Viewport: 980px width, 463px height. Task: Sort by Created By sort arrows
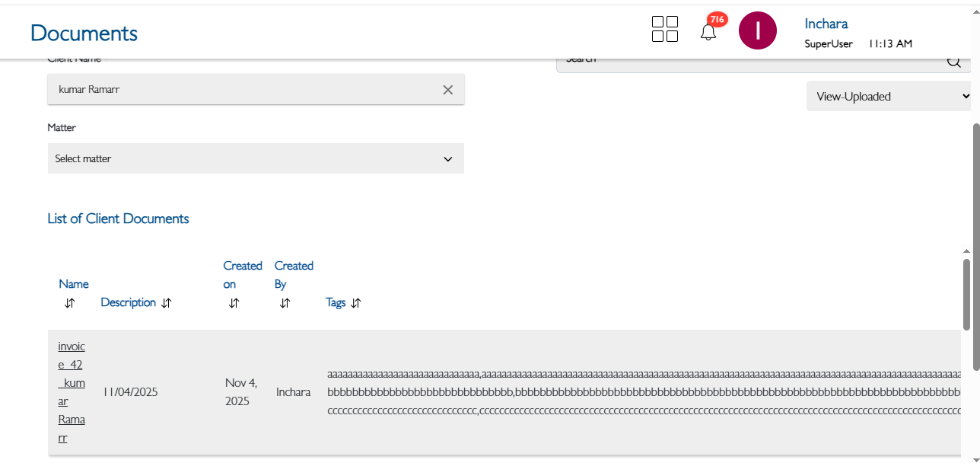pyautogui.click(x=285, y=303)
